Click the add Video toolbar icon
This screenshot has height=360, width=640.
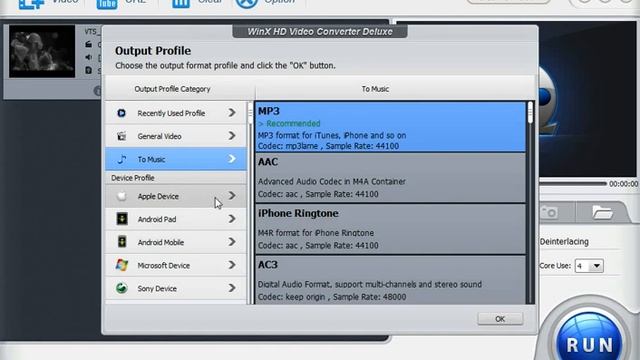click(x=31, y=4)
